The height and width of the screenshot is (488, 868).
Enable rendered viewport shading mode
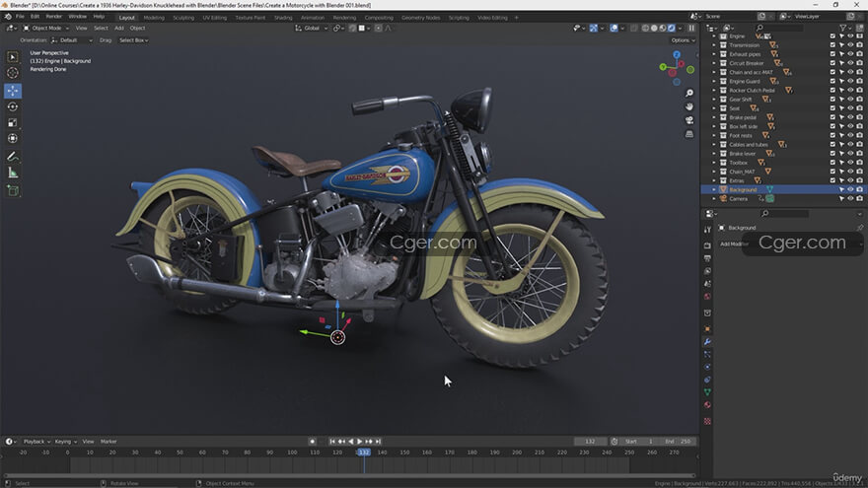pos(672,29)
